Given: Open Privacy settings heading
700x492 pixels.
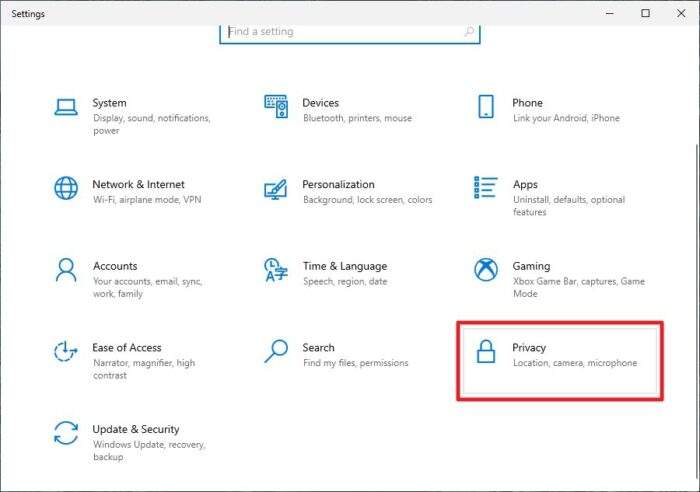Looking at the screenshot, I should (529, 348).
